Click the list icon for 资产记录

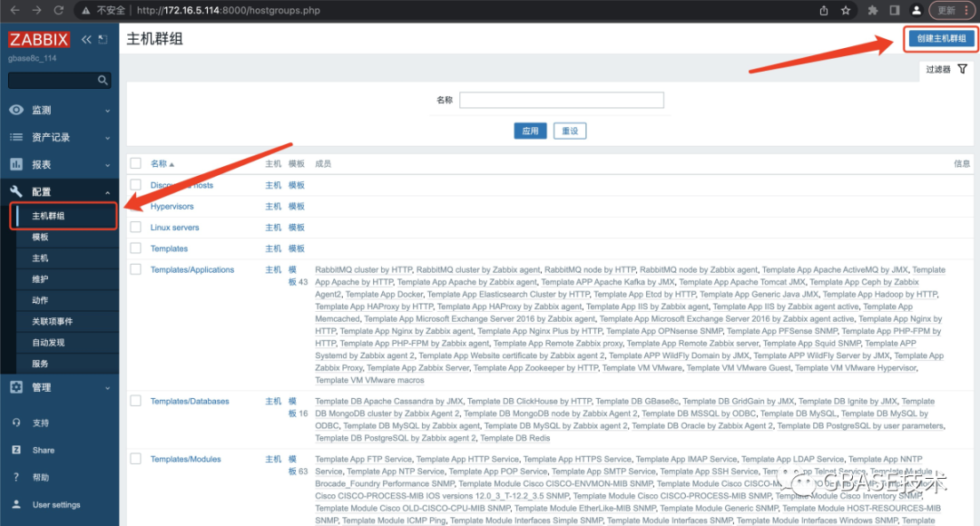[x=16, y=138]
